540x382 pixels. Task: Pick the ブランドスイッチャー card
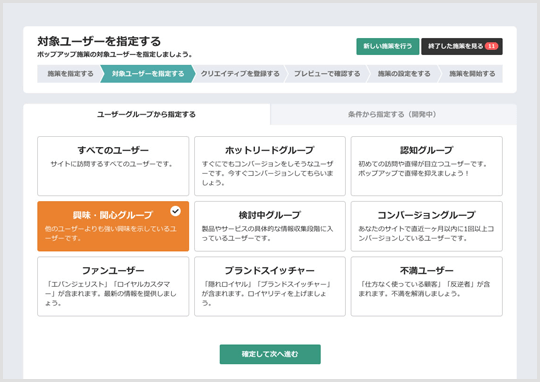click(x=270, y=286)
